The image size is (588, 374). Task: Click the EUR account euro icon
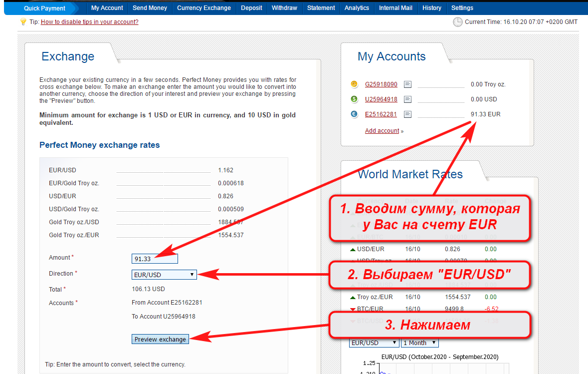click(x=354, y=114)
